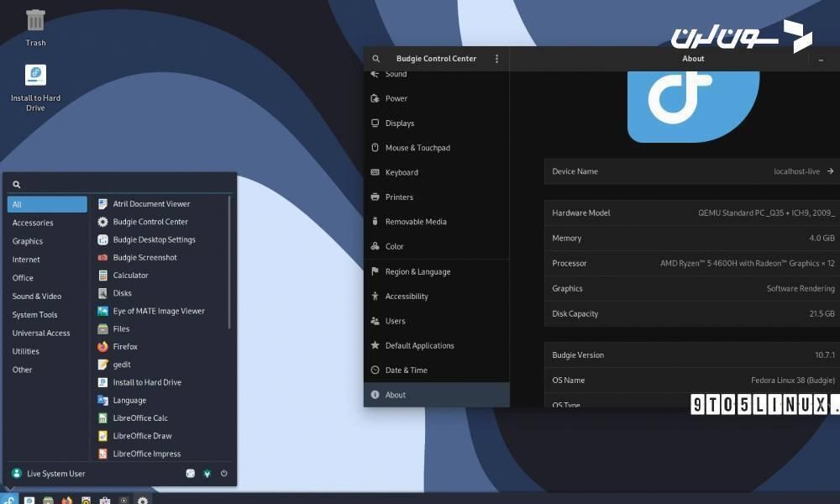Open Users settings panel

pos(437,321)
